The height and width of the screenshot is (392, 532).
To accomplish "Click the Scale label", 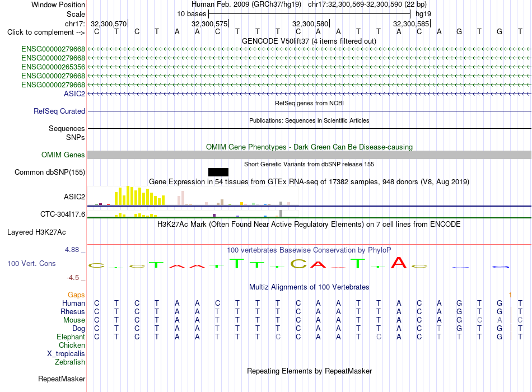I will click(x=76, y=14).
